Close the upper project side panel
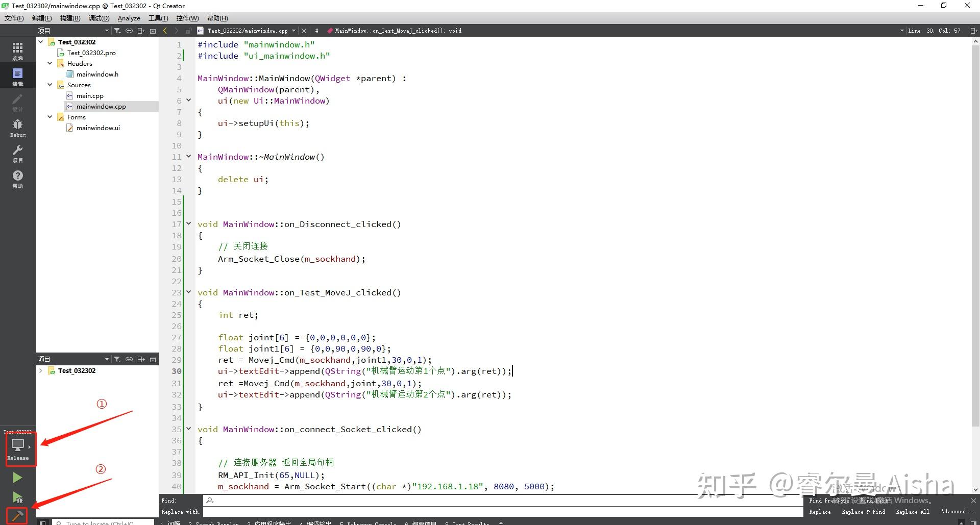 click(153, 31)
